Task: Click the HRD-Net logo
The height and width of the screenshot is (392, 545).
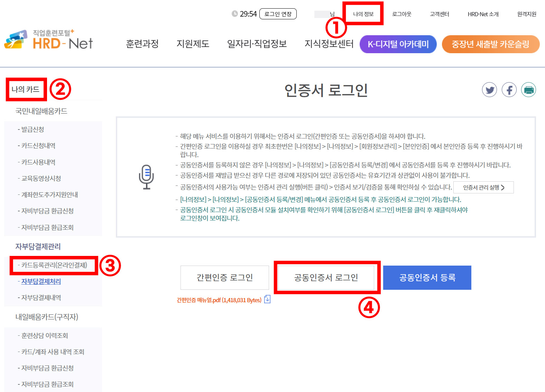Action: click(48, 40)
